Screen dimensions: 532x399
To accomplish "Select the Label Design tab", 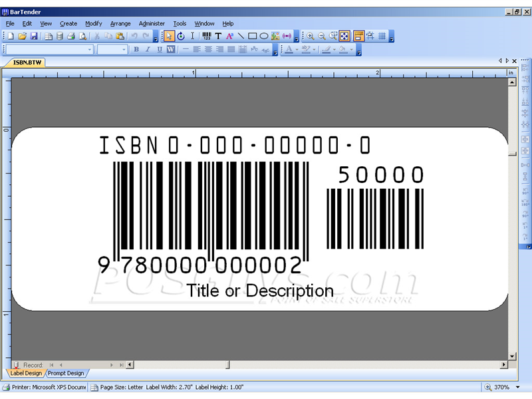I will [x=26, y=373].
